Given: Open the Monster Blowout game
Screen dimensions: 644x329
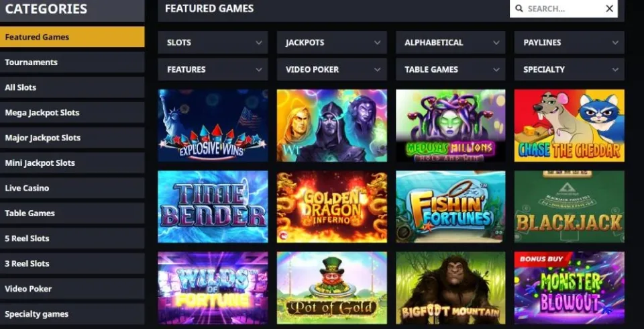Looking at the screenshot, I should (x=570, y=288).
